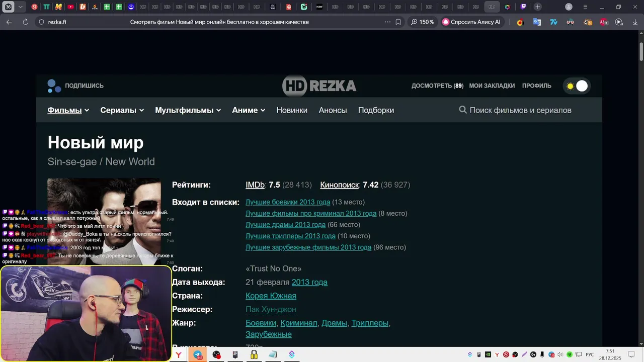Open the TradingView-style 7V extension icon
Viewport: 644px width, 362px height.
click(554, 22)
